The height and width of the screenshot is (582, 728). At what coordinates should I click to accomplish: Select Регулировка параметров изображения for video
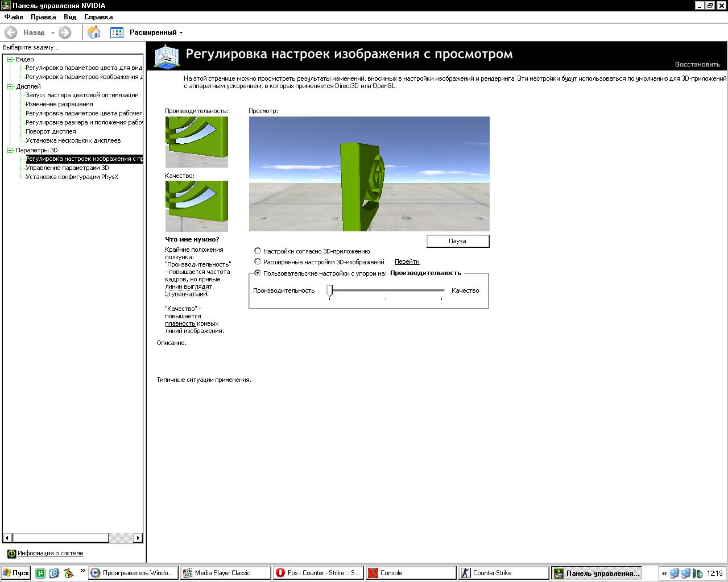pyautogui.click(x=84, y=77)
